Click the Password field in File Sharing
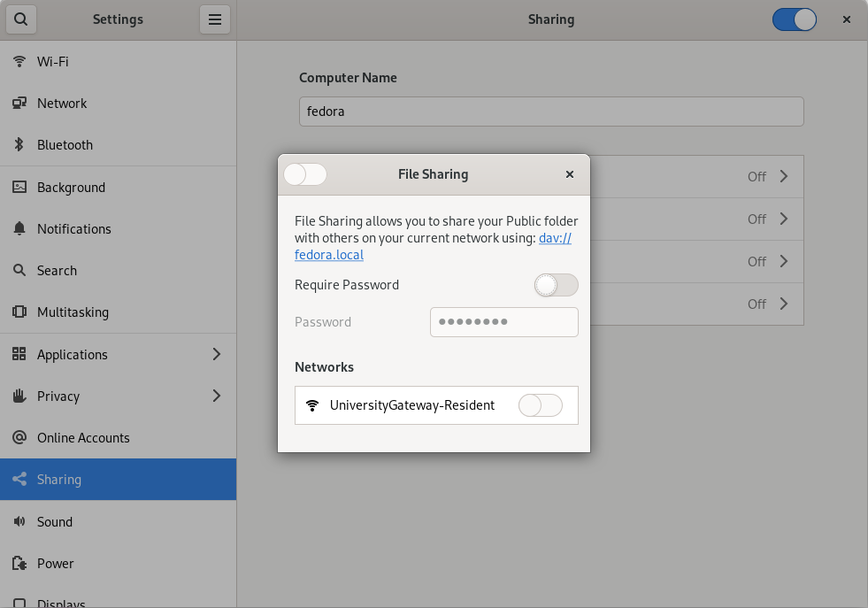The width and height of the screenshot is (868, 608). tap(504, 322)
